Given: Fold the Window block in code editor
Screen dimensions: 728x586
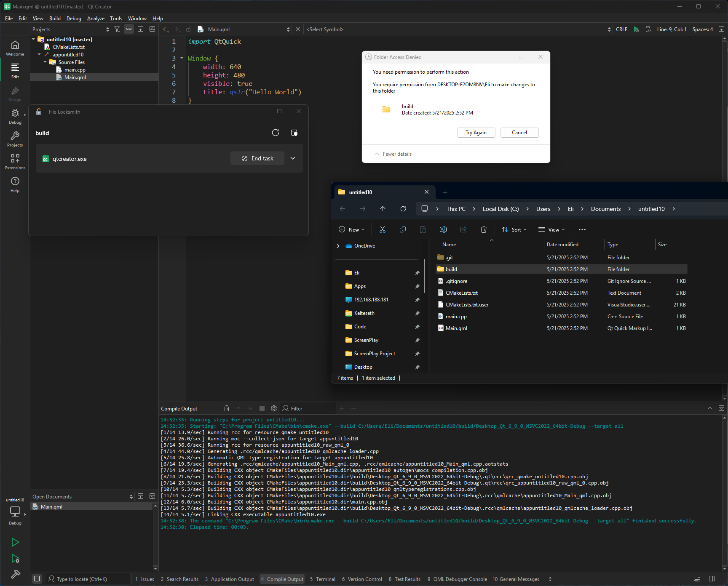Looking at the screenshot, I should (182, 58).
